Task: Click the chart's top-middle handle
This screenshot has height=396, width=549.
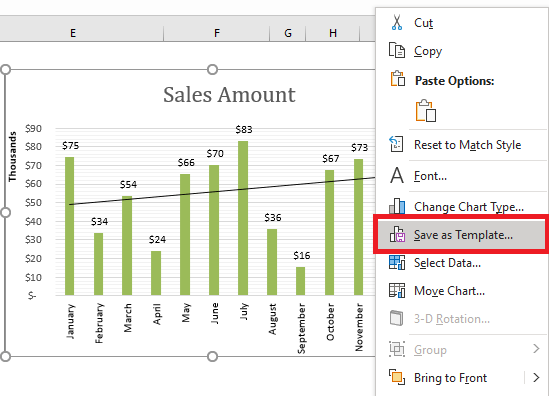Action: (x=212, y=69)
